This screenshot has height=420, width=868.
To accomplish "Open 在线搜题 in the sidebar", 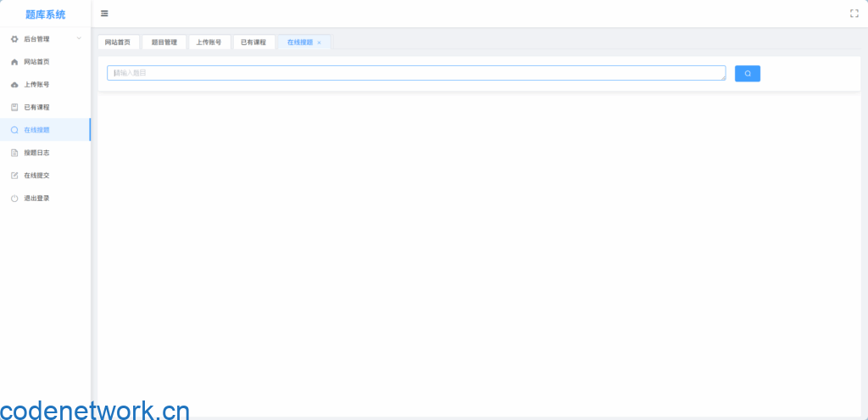I will pos(36,130).
